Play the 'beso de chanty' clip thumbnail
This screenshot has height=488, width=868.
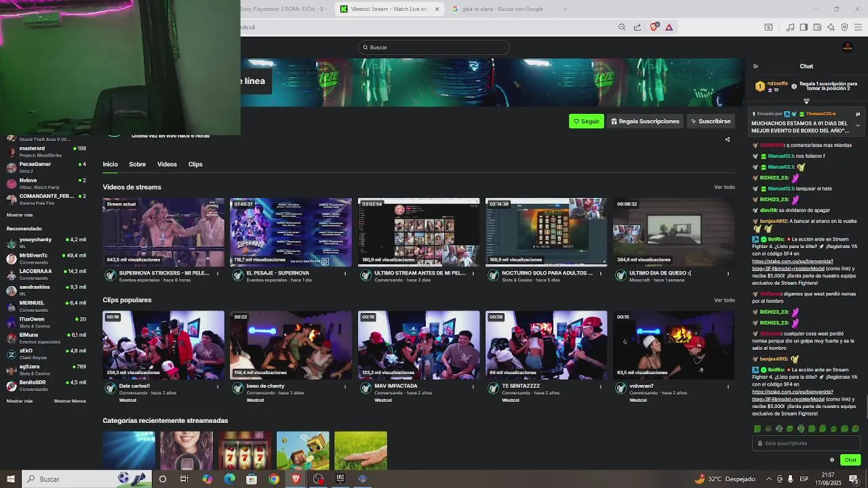point(291,345)
